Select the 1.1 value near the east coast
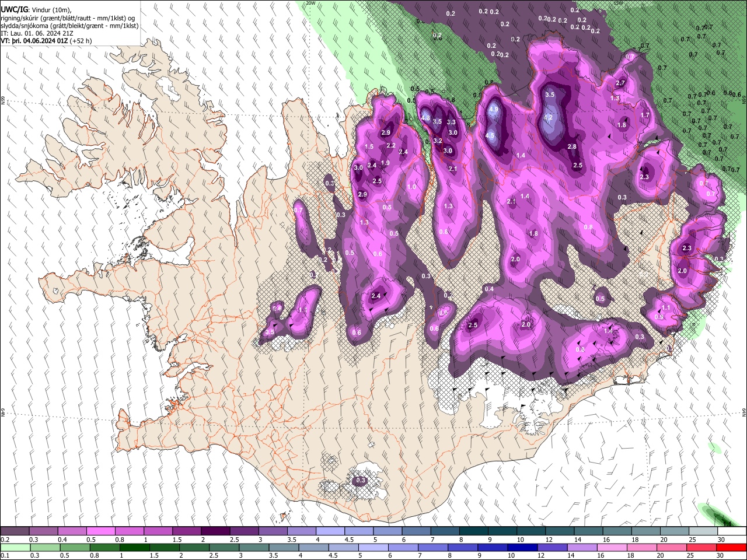The width and height of the screenshot is (747, 560). point(666,308)
